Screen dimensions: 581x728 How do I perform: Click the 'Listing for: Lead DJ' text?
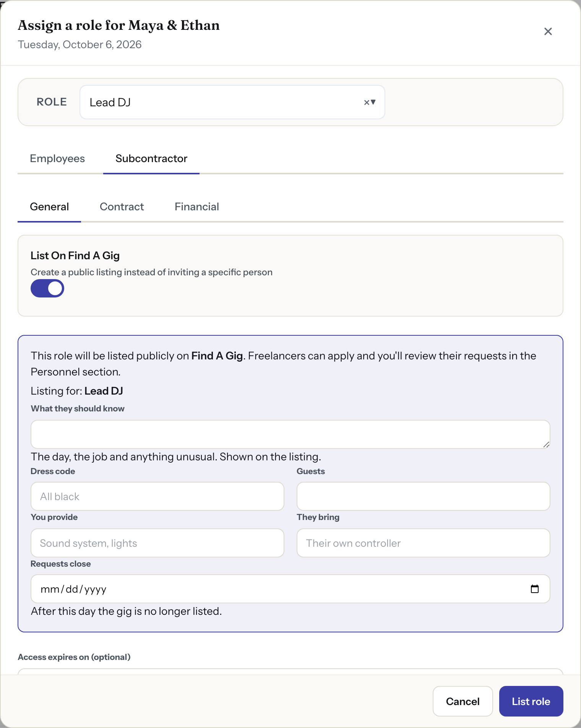(77, 391)
